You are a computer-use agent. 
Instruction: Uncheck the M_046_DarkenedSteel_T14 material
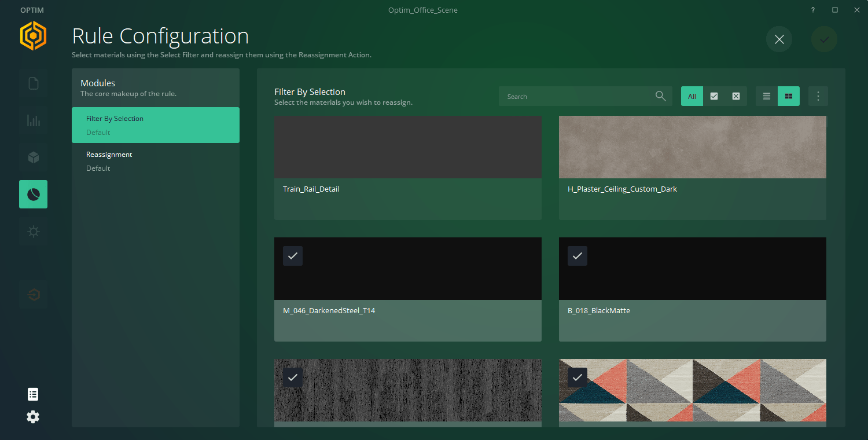coord(292,255)
